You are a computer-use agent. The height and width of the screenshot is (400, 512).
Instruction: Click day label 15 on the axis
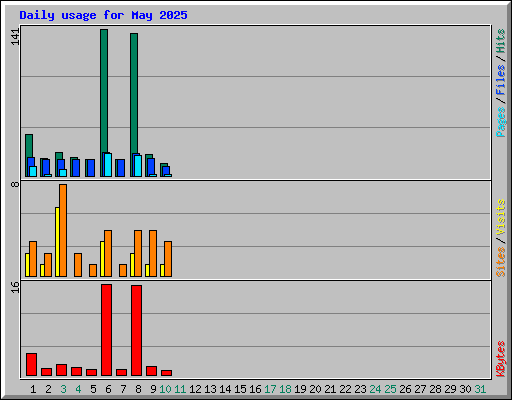coord(240,389)
